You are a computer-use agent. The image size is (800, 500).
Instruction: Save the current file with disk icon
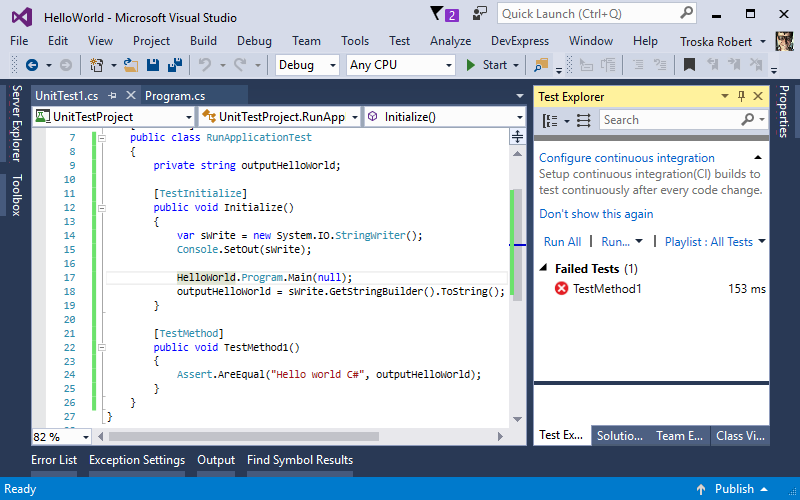coord(153,65)
